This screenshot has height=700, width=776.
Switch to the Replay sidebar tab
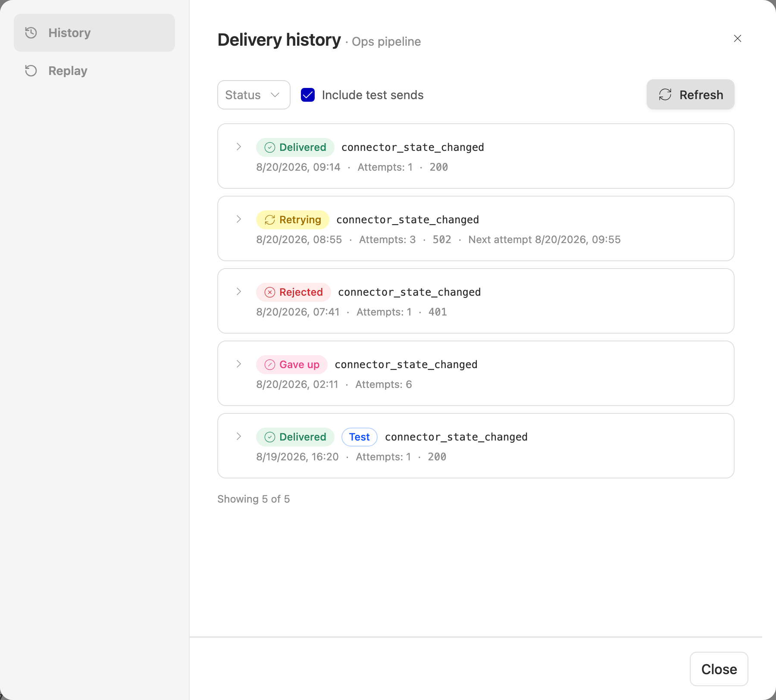[94, 71]
